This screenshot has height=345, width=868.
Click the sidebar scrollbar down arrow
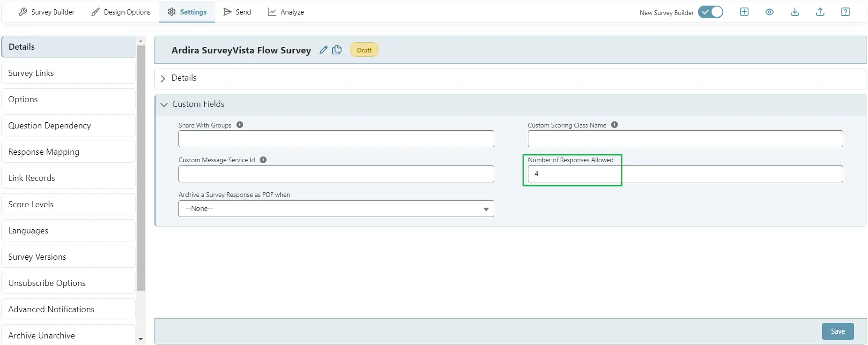coord(141,339)
